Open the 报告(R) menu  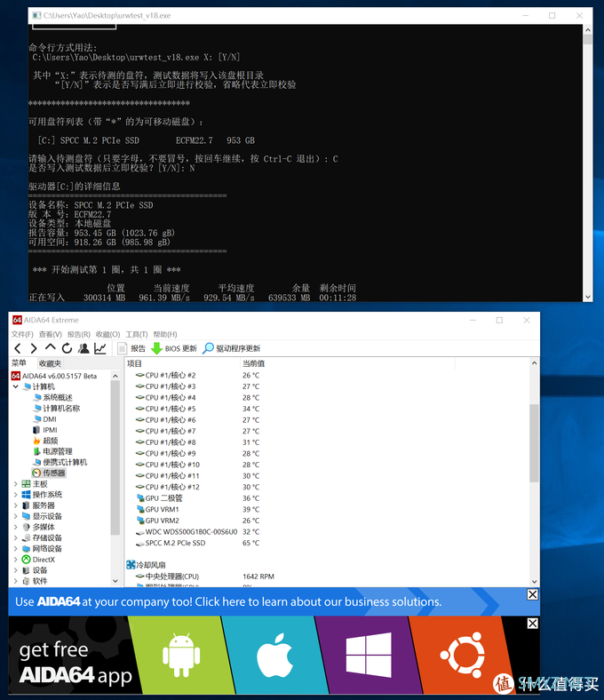pos(78,334)
